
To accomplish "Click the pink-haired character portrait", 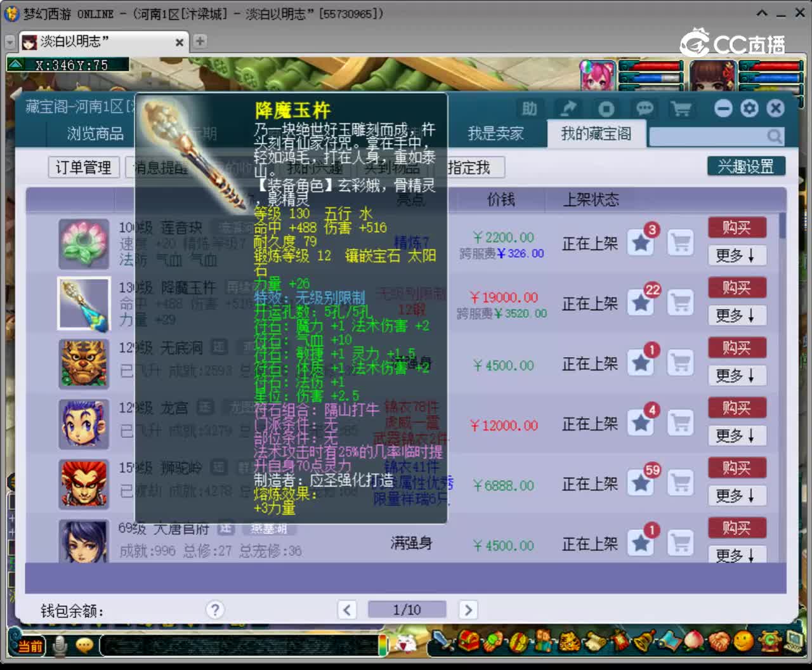I will pyautogui.click(x=597, y=76).
